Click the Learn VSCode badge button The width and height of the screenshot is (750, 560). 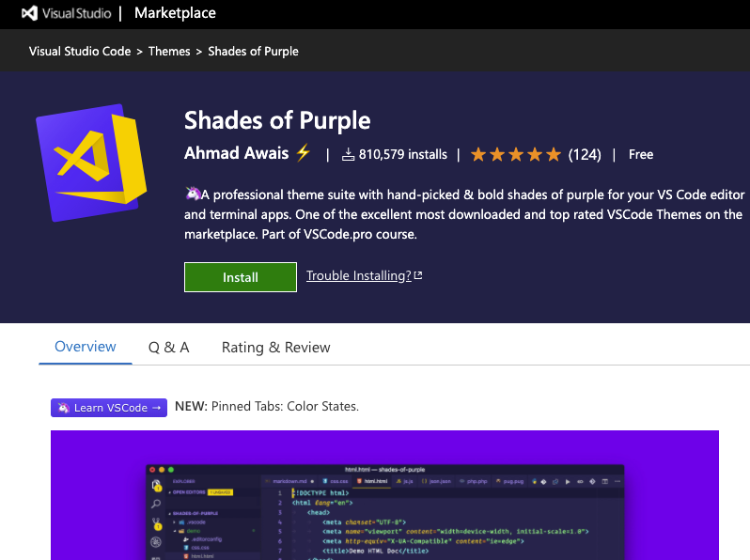(x=109, y=408)
